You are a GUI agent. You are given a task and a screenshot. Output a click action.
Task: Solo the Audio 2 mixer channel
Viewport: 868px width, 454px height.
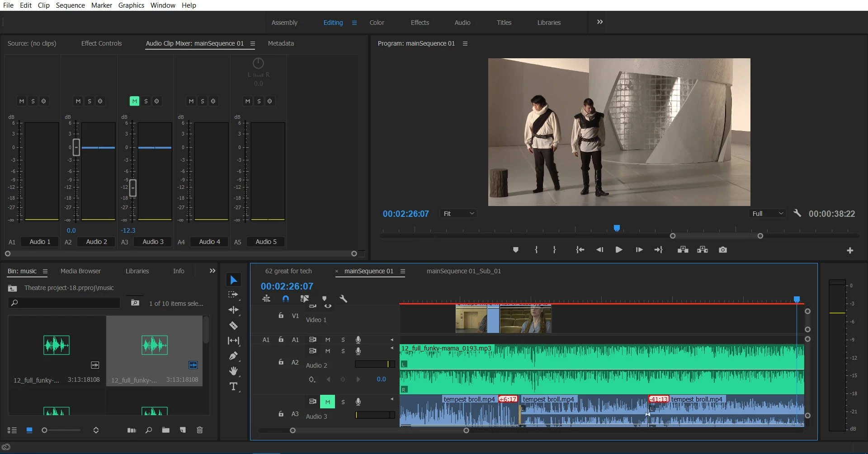pyautogui.click(x=89, y=101)
